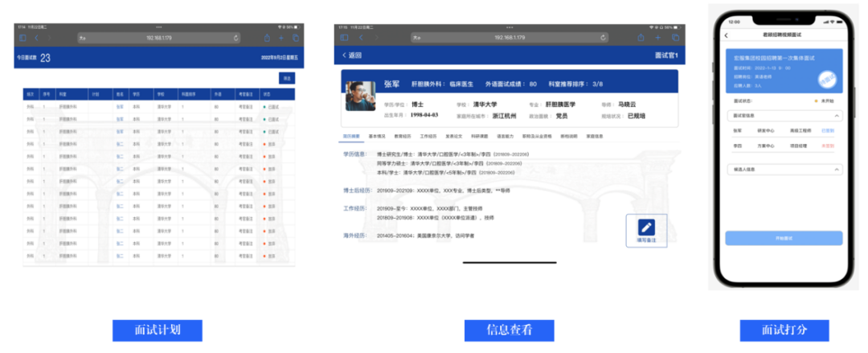Click the 批次 column header

click(31, 95)
